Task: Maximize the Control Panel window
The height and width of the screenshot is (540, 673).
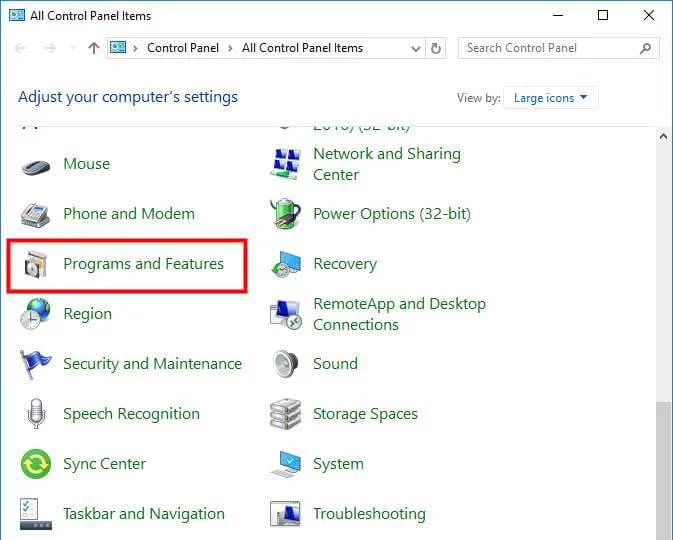Action: (603, 15)
